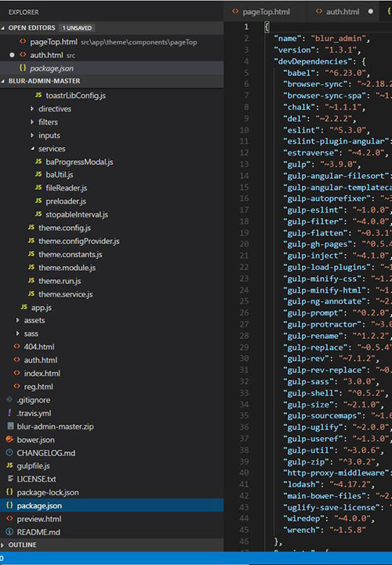Click unsaved dot on auth.html tab
Image resolution: width=392 pixels, height=565 pixels.
pyautogui.click(x=370, y=12)
